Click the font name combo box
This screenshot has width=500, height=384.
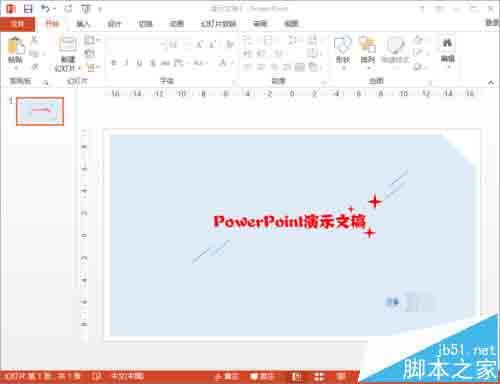[133, 44]
